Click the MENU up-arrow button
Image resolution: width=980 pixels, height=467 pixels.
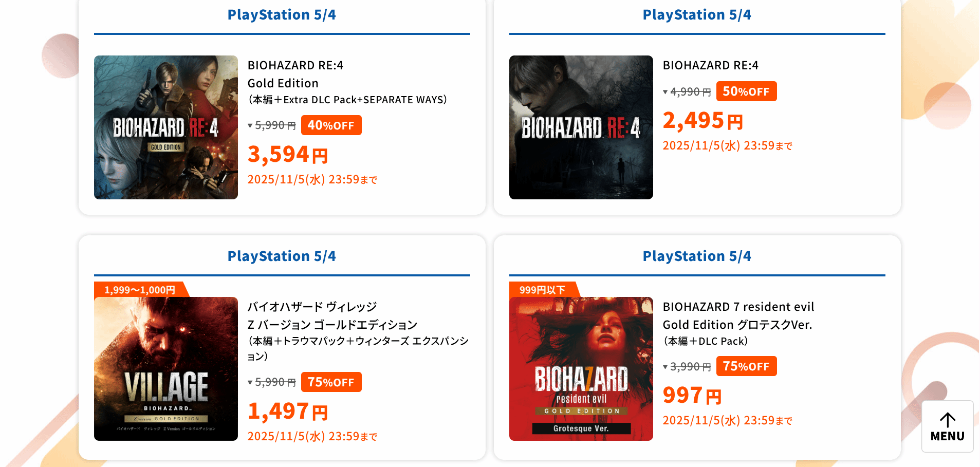[x=947, y=426]
